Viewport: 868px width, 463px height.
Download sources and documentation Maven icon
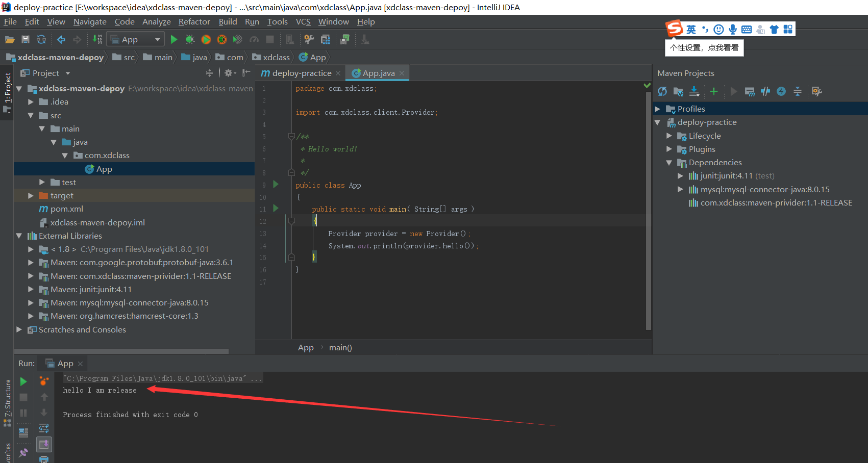pyautogui.click(x=695, y=91)
